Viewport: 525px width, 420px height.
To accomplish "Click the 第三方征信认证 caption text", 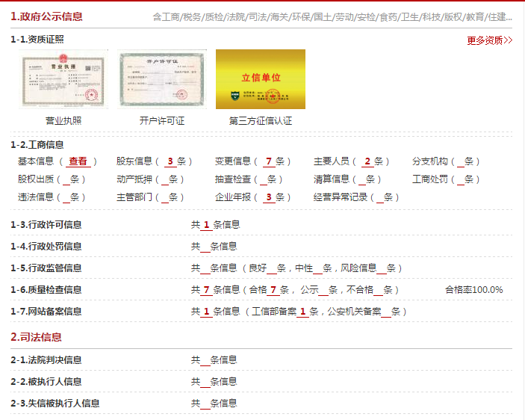I will 260,120.
